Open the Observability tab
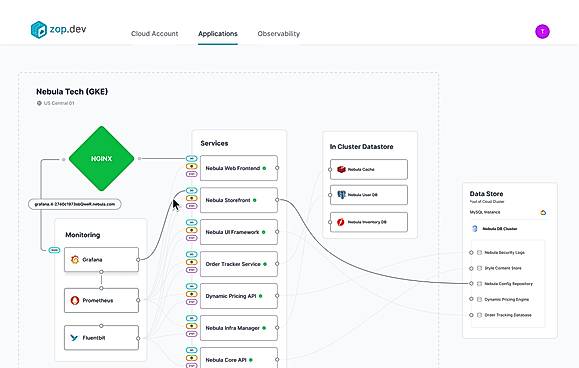The image size is (579, 368). coord(278,34)
